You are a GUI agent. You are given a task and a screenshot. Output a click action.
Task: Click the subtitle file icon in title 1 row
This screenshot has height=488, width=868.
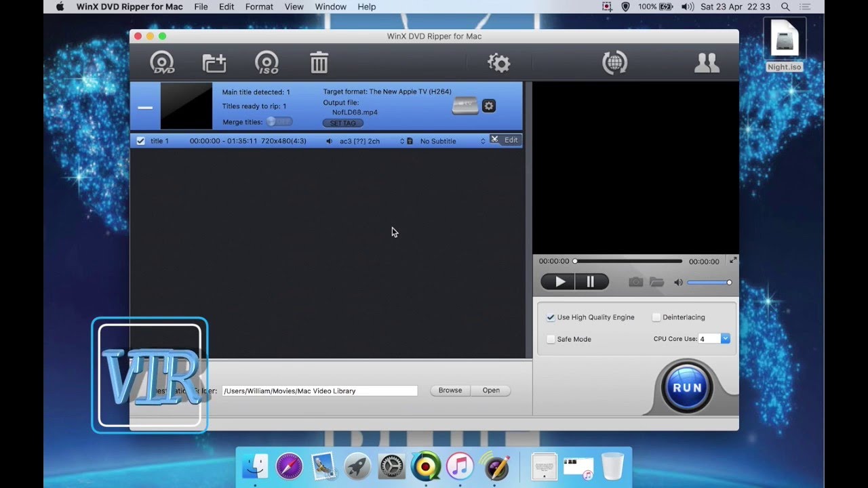coord(410,141)
